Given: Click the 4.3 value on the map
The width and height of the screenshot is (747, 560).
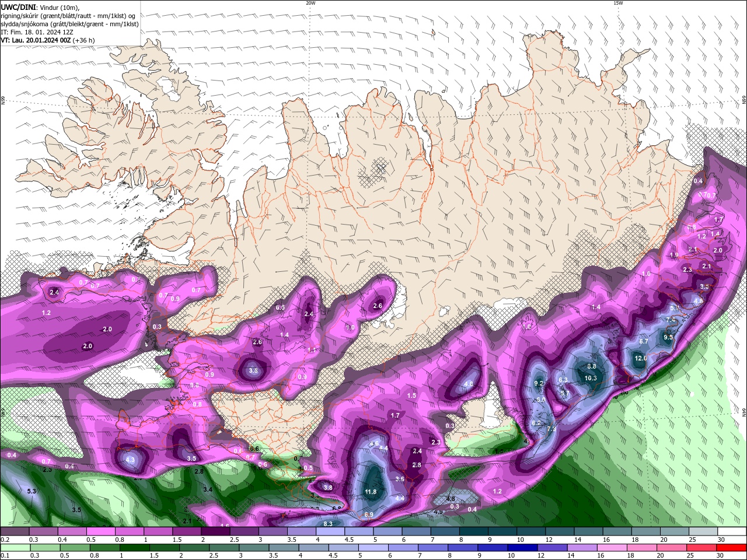Looking at the screenshot, I should pos(130,460).
